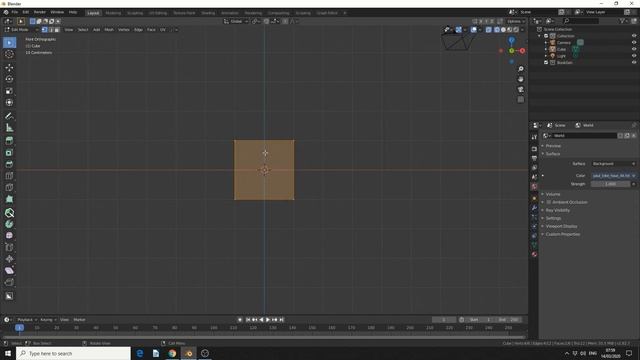Activate the Rotate tool
The image size is (640, 360).
tap(9, 79)
